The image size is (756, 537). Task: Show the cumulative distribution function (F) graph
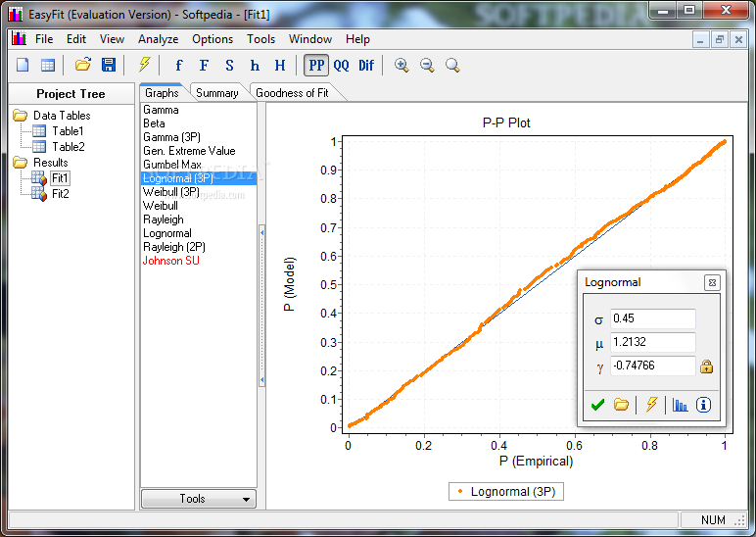(x=204, y=65)
